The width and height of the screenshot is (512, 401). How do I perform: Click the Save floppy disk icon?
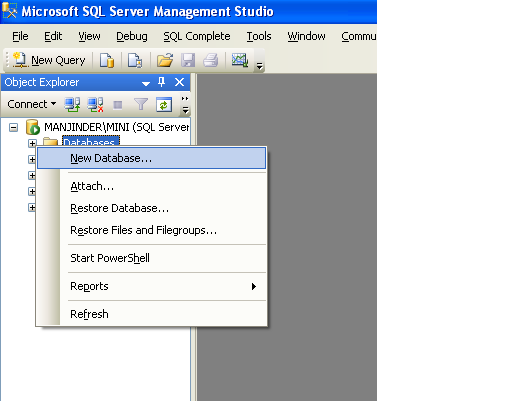click(x=188, y=60)
